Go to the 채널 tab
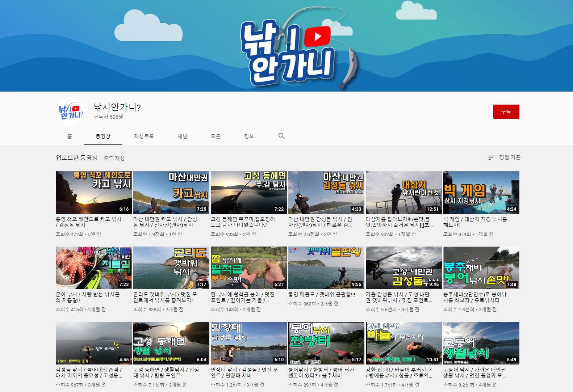This screenshot has height=392, width=573. pyautogui.click(x=182, y=136)
